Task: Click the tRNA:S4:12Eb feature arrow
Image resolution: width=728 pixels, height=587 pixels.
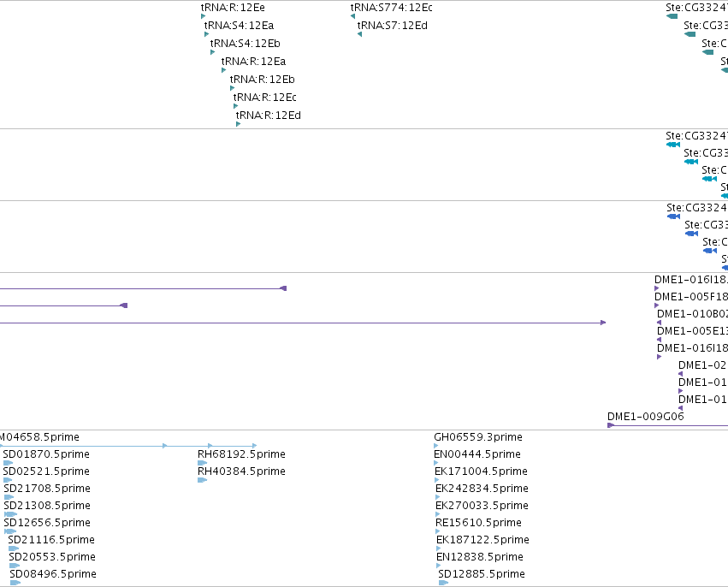Action: point(213,52)
